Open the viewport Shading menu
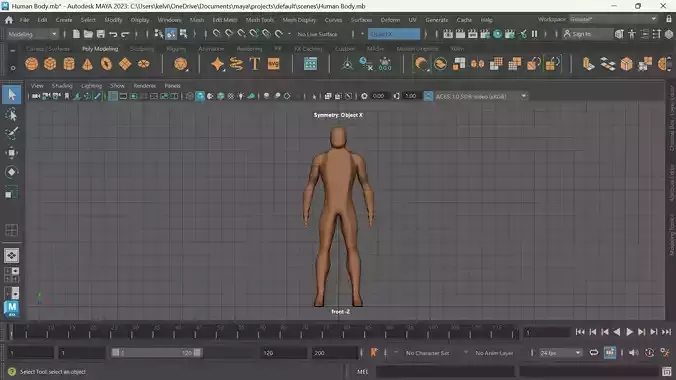This screenshot has height=380, width=676. [x=62, y=86]
